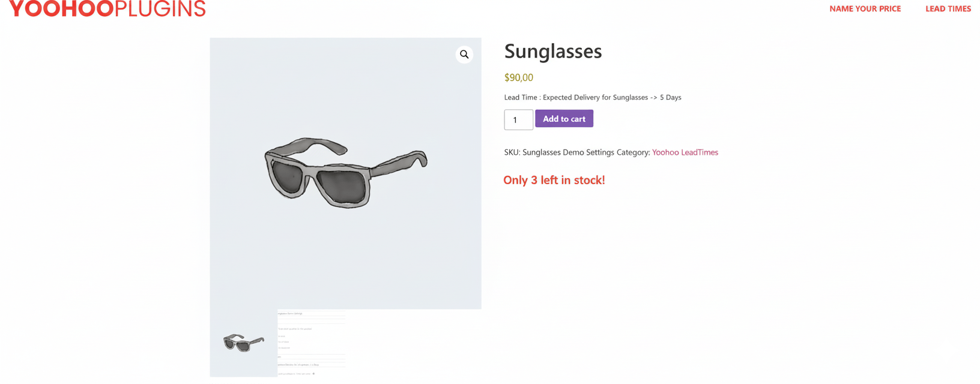Open the image zoom magnifier on product photo
The height and width of the screenshot is (384, 980).
coord(464,54)
